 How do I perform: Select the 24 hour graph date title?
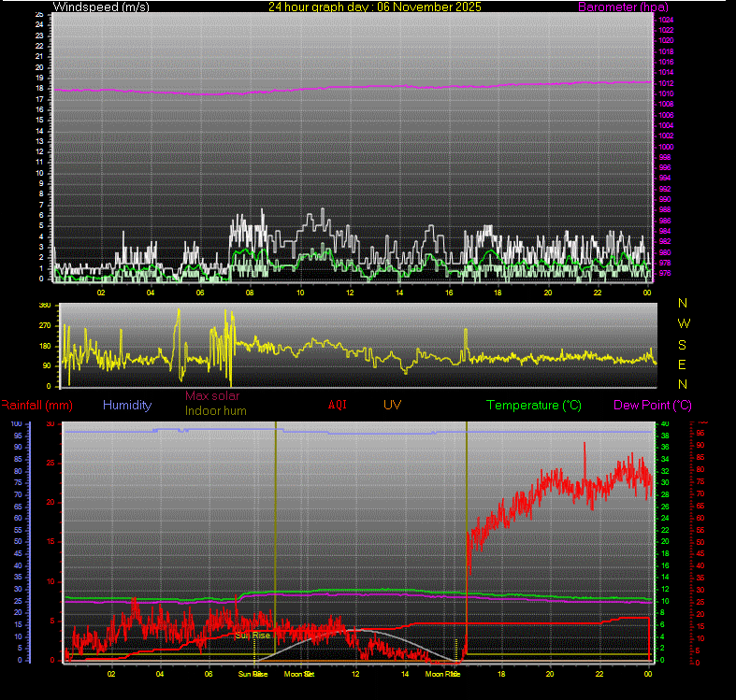point(374,7)
